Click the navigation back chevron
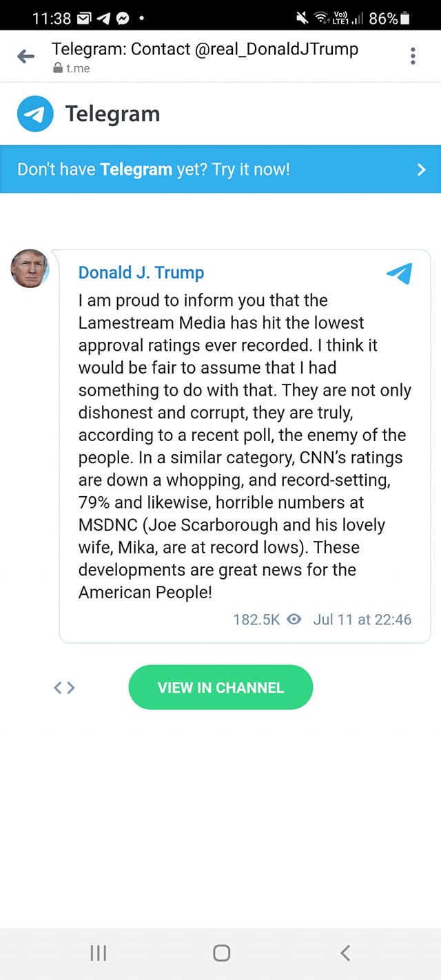Viewport: 441px width, 980px height. (x=345, y=953)
